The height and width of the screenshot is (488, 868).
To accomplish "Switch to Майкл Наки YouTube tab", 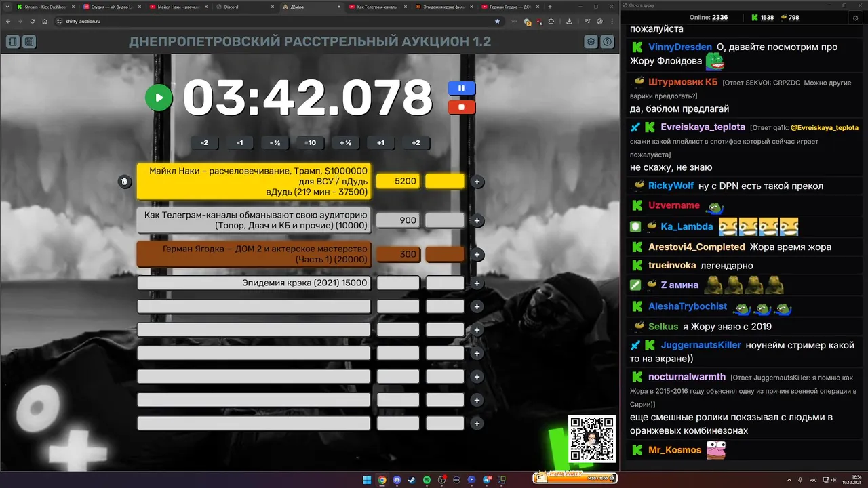I will tap(178, 7).
